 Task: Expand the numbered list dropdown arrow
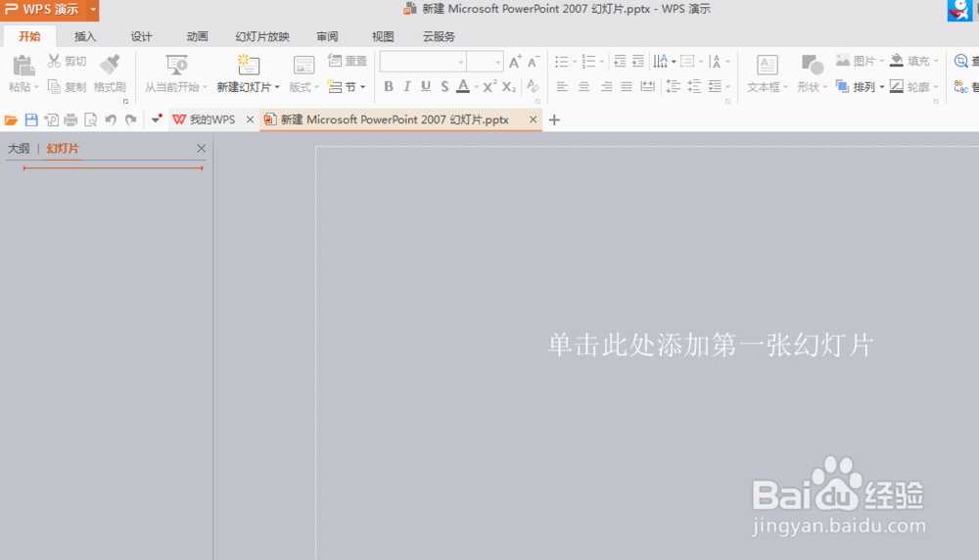pos(602,61)
